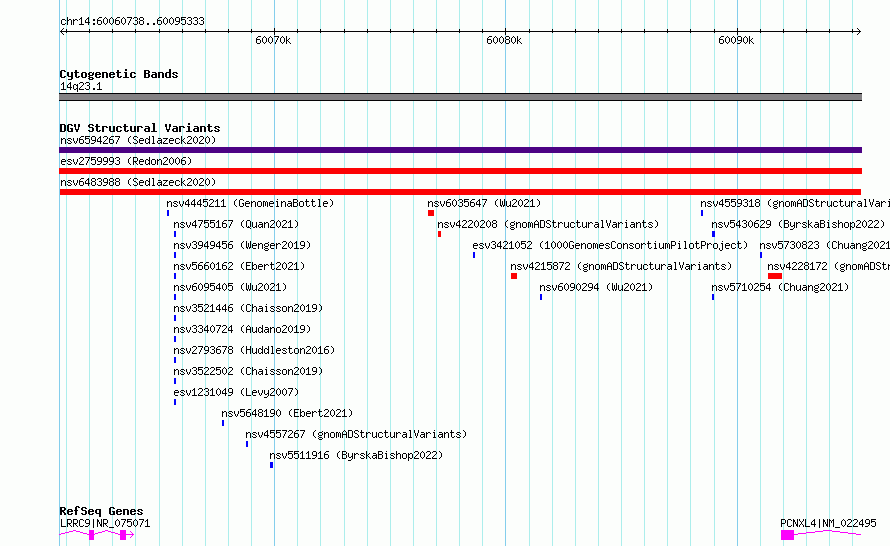Click the blue nsv5511916 variant marker
Viewport: 890px width, 546px height.
click(271, 465)
